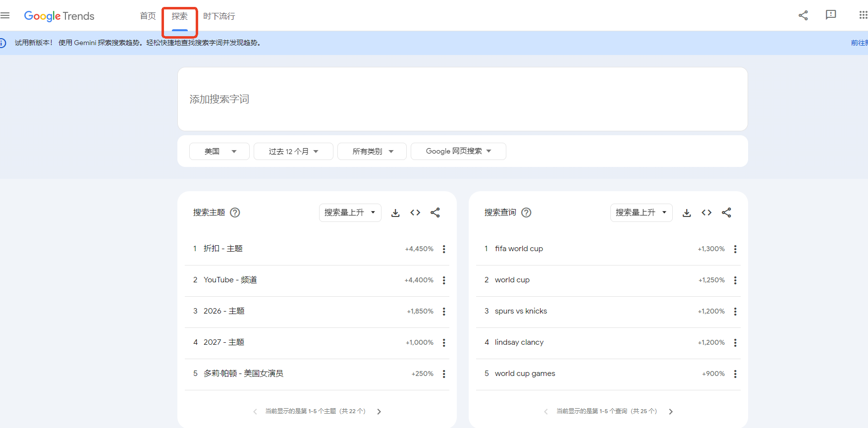Click the spurs vs knicks query
This screenshot has height=428, width=868.
pyautogui.click(x=521, y=311)
